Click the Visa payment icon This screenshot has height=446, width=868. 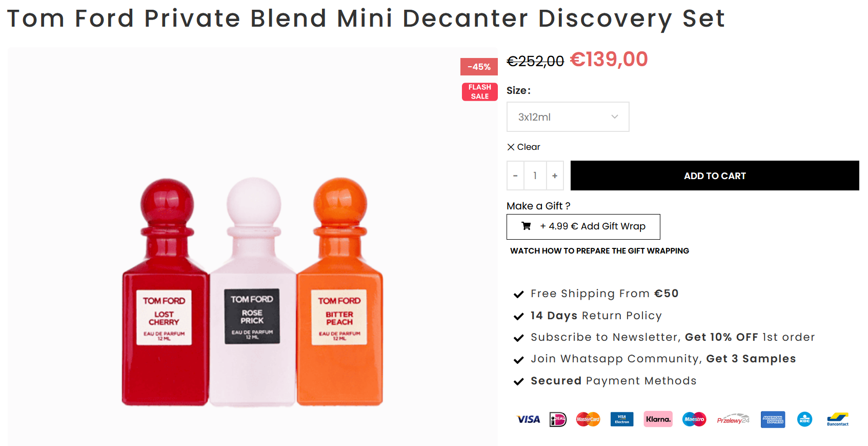(x=529, y=419)
